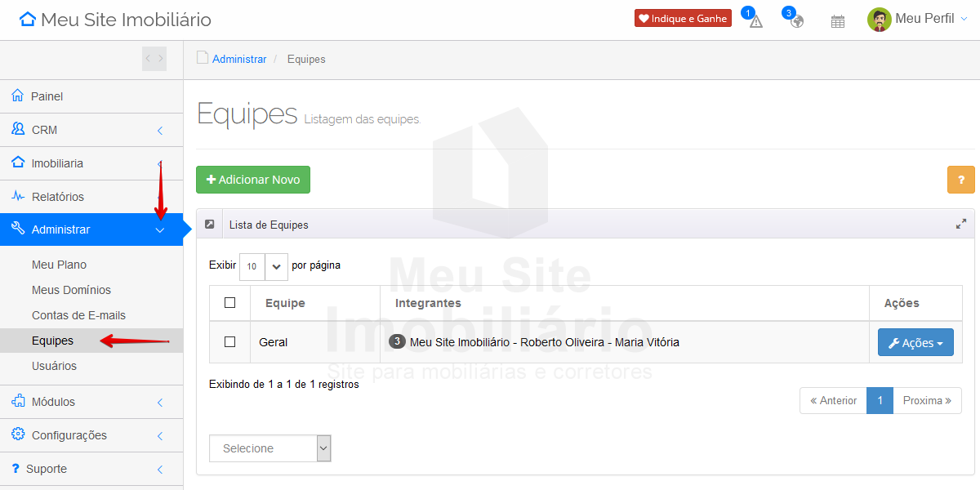Viewport: 980px width, 490px height.
Task: Collapse the Lista de Equipes panel icon
Action: coord(210,224)
